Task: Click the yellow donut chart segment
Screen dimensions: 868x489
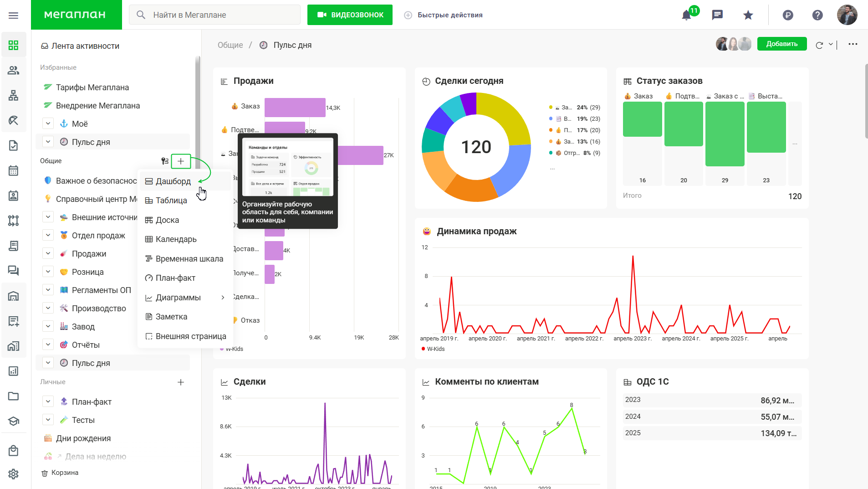Action: (506, 114)
